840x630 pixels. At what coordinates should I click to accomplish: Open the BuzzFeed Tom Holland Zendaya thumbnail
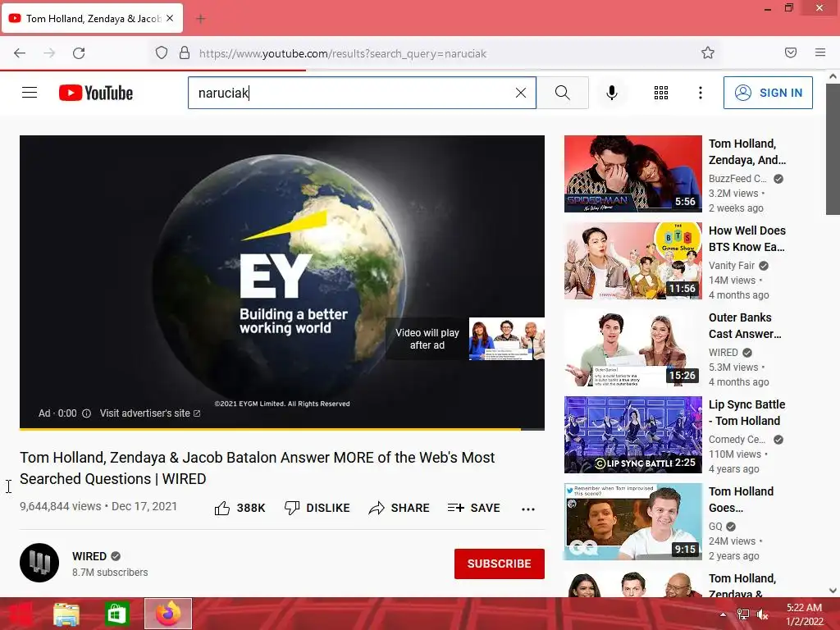click(x=632, y=174)
